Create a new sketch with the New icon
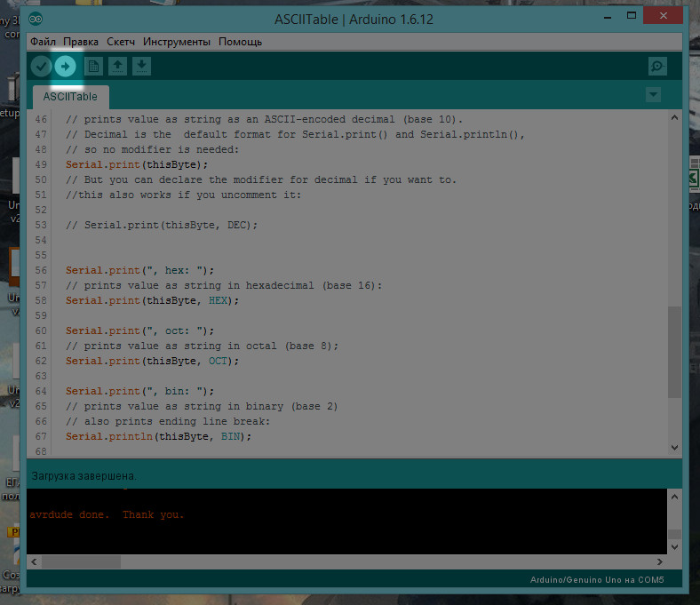 [93, 67]
